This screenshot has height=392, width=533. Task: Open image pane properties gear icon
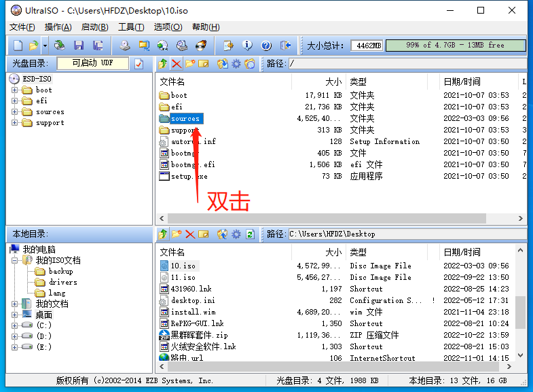pos(236,64)
